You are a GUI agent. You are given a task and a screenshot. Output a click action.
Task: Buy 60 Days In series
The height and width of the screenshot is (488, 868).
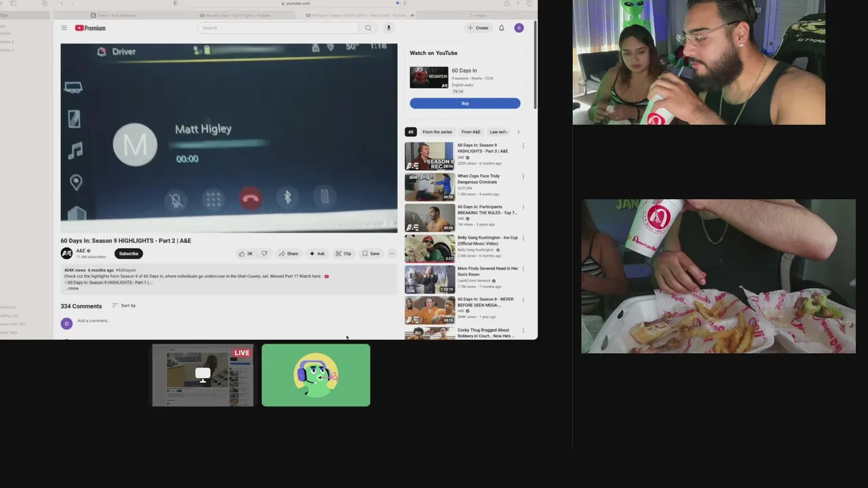465,103
